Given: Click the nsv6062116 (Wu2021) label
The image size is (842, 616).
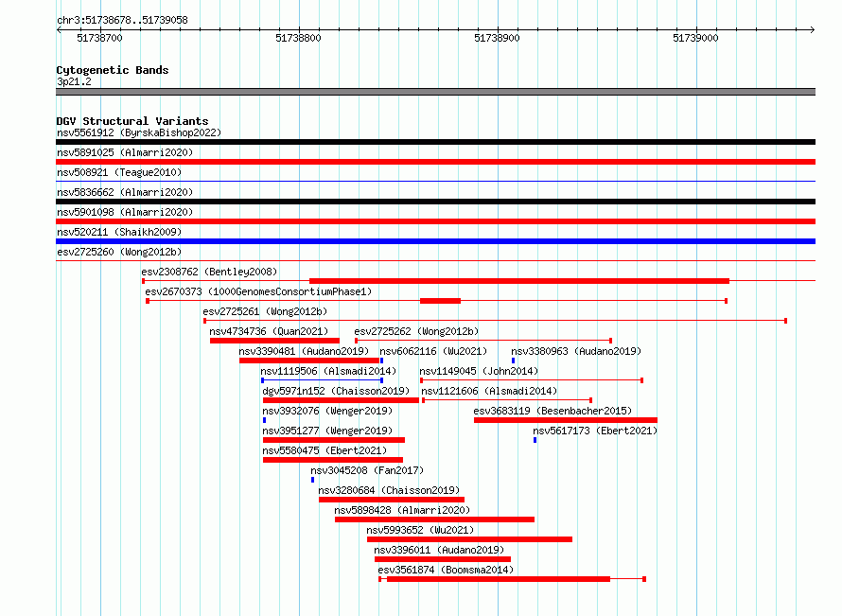Looking at the screenshot, I should [433, 351].
